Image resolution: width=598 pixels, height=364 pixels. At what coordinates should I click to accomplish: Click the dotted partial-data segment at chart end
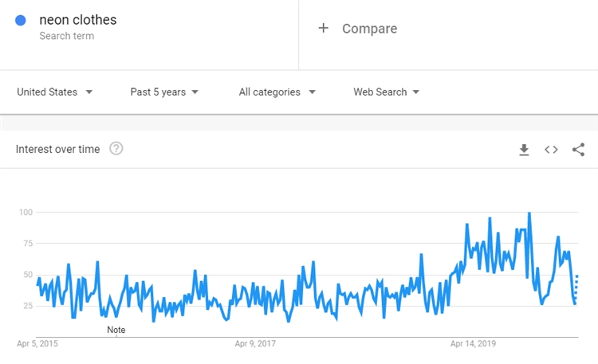576,288
